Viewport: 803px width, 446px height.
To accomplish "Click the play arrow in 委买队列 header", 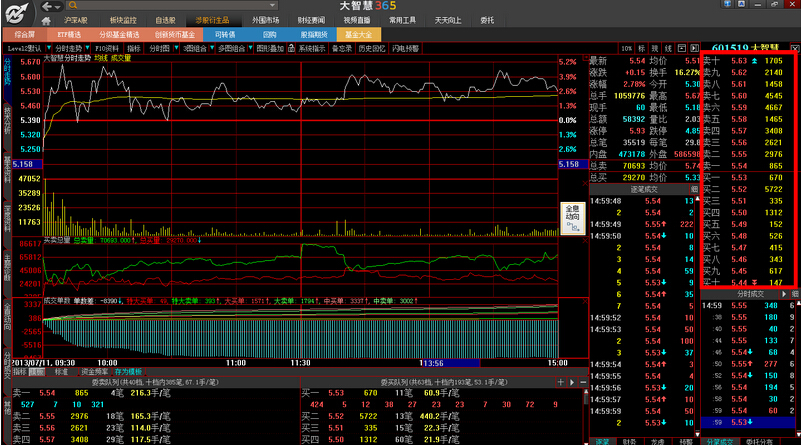I will (x=572, y=383).
